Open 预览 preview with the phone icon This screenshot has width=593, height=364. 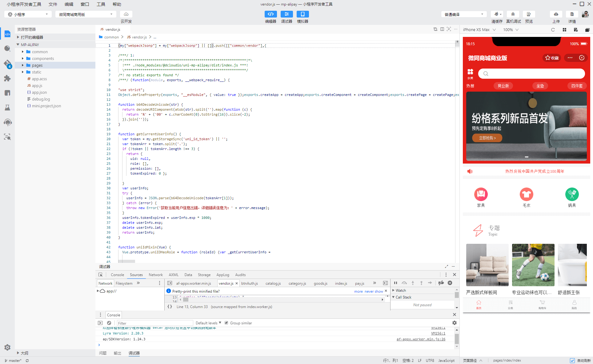point(529,14)
